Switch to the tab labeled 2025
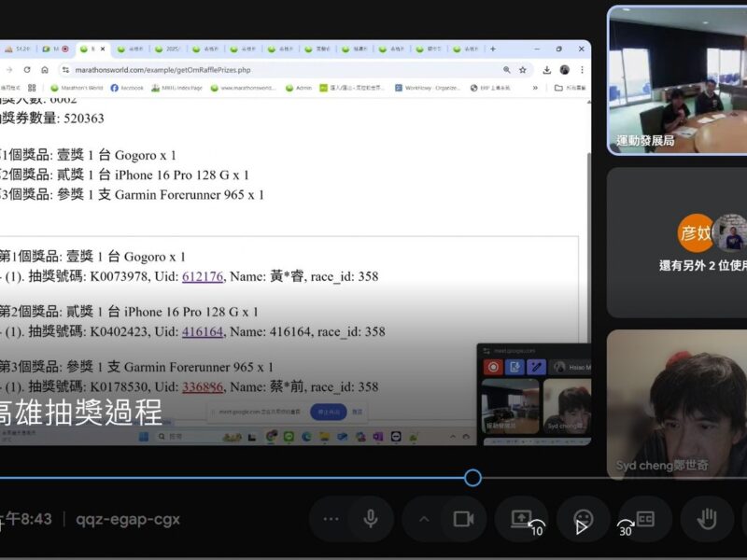Viewport: 747px width, 560px height. (x=168, y=49)
